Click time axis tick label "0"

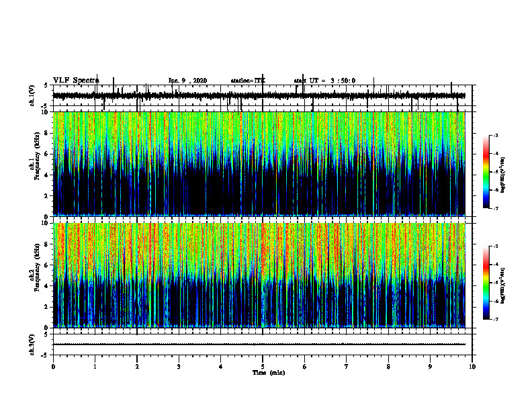53,367
